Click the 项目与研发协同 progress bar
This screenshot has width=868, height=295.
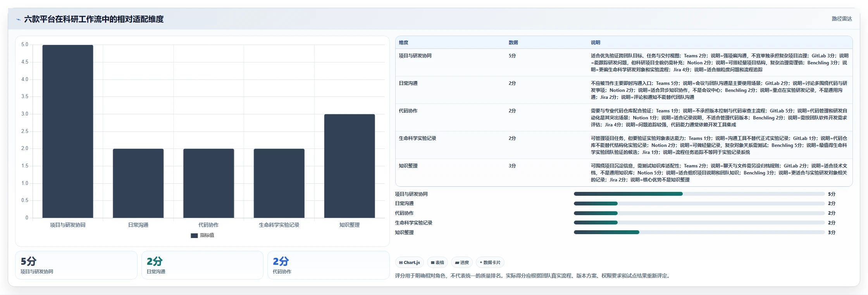(x=699, y=194)
